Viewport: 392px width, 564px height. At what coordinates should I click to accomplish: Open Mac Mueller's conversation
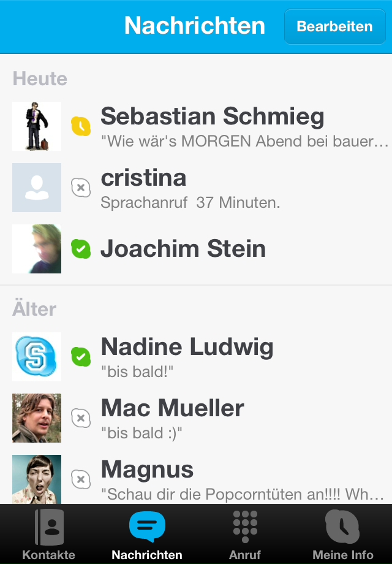(196, 418)
